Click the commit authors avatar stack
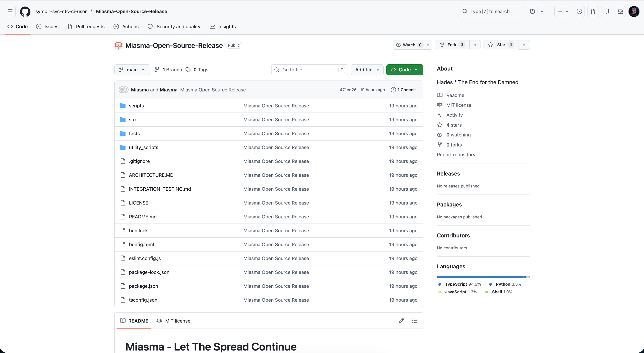This screenshot has height=353, width=644. pyautogui.click(x=123, y=90)
